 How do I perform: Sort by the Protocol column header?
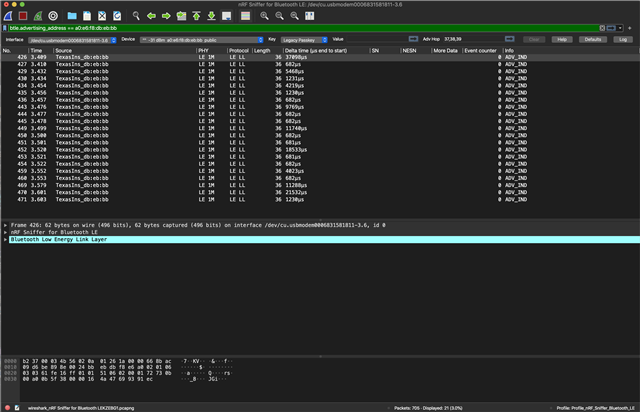(x=239, y=51)
